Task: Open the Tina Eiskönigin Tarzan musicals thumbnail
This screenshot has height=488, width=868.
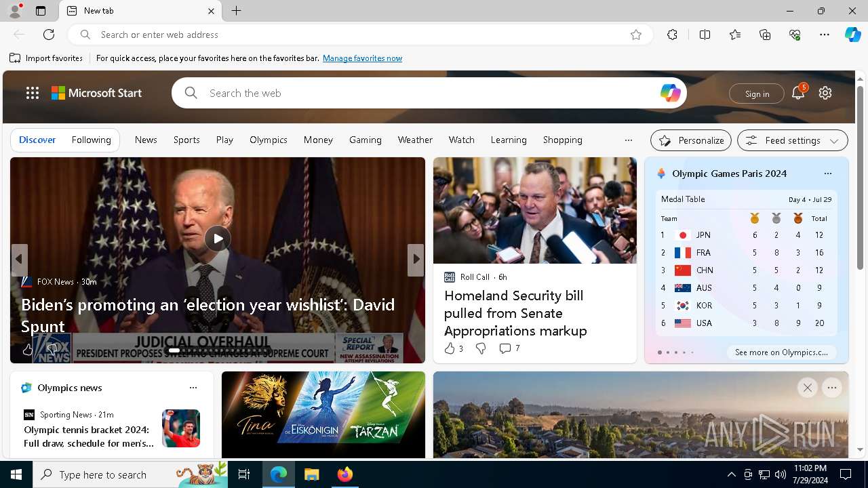Action: tap(323, 415)
